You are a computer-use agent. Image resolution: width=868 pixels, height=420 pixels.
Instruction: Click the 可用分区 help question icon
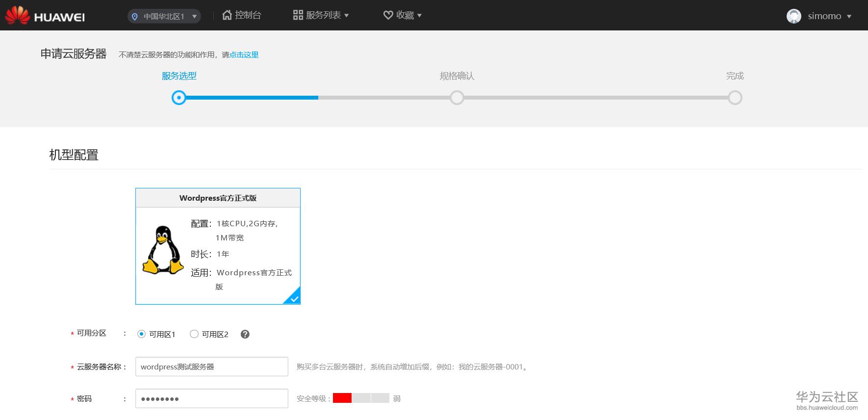click(x=245, y=334)
